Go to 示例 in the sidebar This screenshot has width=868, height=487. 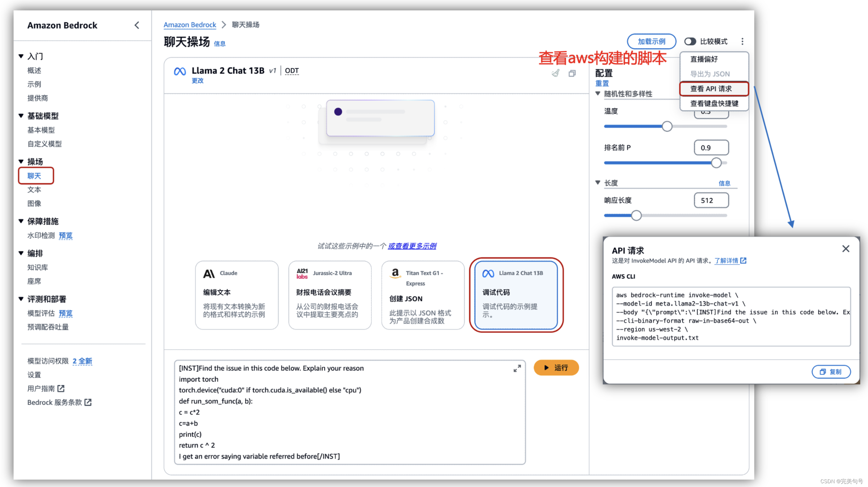(x=34, y=84)
